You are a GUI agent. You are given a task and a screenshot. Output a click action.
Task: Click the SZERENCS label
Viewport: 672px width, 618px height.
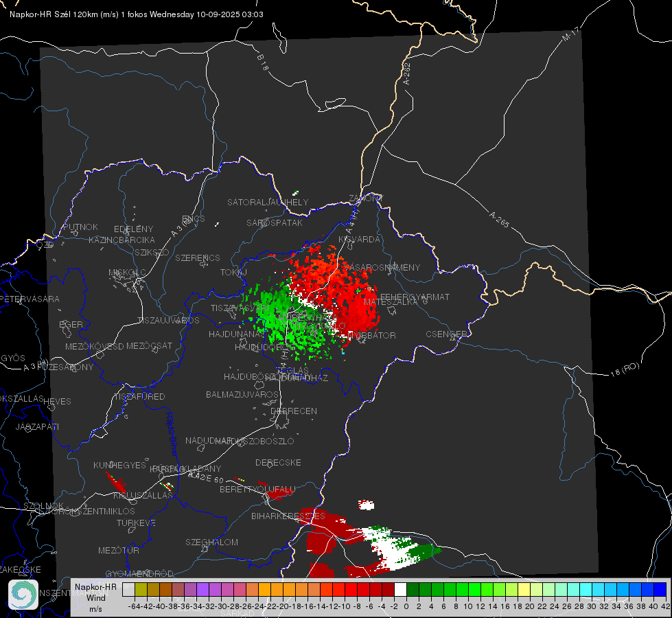pyautogui.click(x=198, y=257)
